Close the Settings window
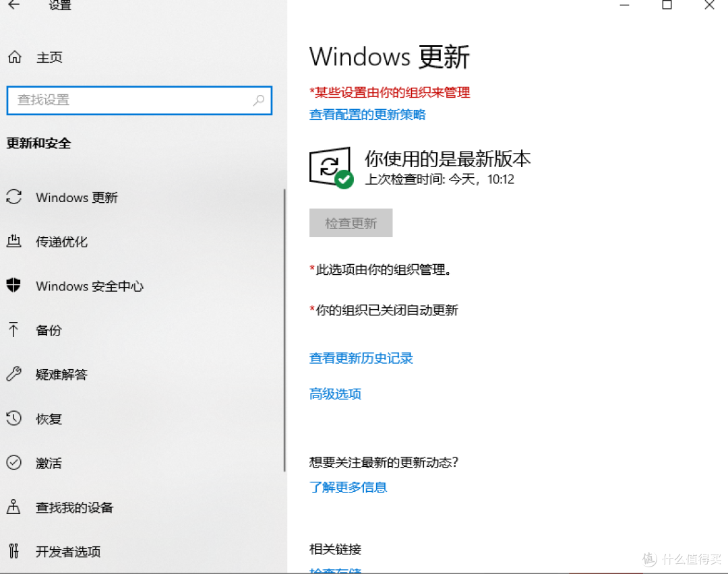728x574 pixels. tap(709, 5)
